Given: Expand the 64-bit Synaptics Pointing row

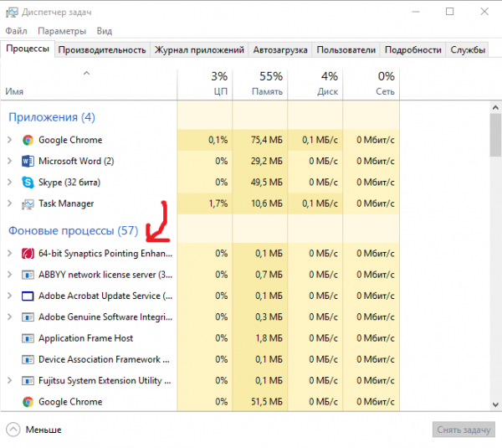Looking at the screenshot, I should pyautogui.click(x=9, y=253).
